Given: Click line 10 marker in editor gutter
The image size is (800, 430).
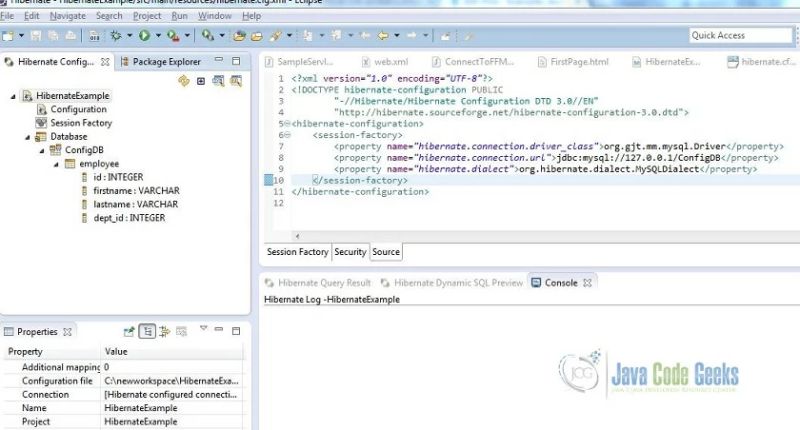Looking at the screenshot, I should click(x=268, y=180).
